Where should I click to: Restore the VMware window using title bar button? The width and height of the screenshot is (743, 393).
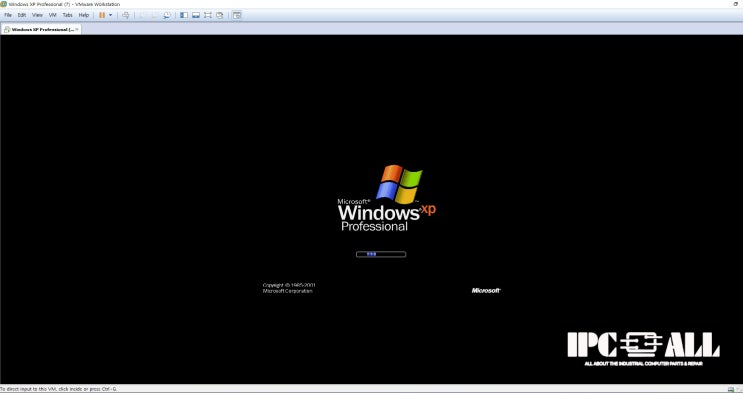tap(736, 4)
